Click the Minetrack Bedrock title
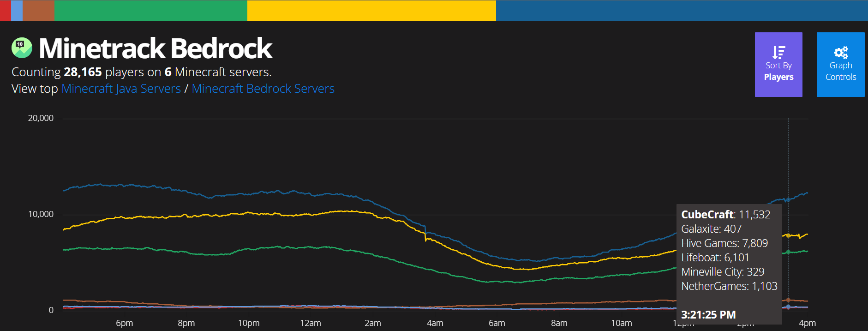868x331 pixels. (156, 48)
